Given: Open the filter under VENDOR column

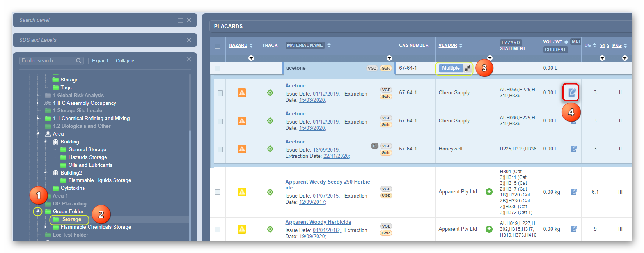Looking at the screenshot, I should pos(490,58).
